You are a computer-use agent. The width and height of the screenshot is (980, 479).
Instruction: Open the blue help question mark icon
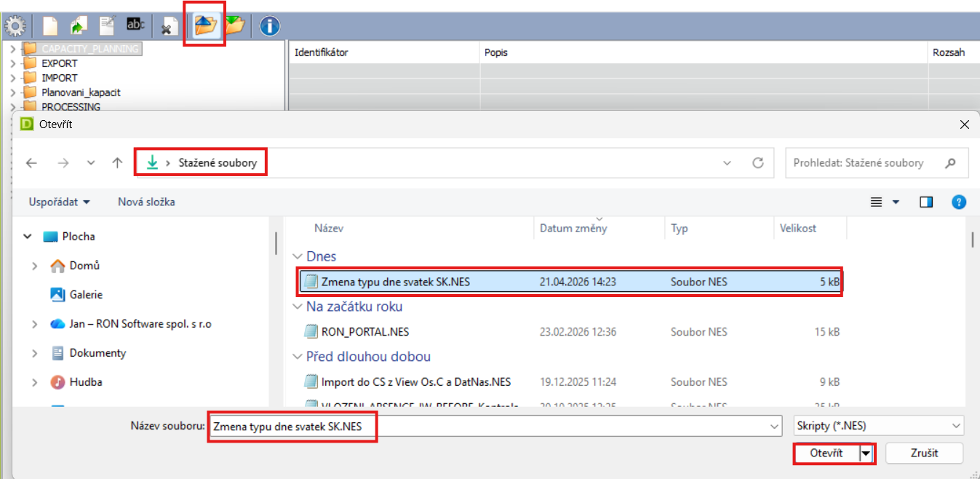coord(959,202)
